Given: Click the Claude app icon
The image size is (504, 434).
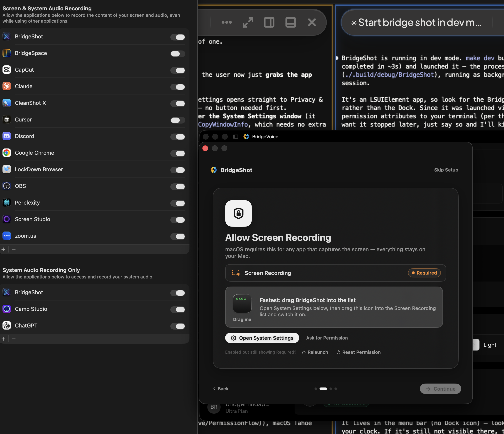Looking at the screenshot, I should coord(7,86).
